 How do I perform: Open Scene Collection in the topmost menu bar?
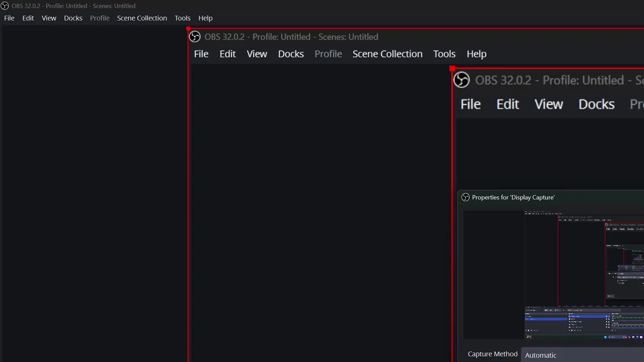tap(142, 18)
